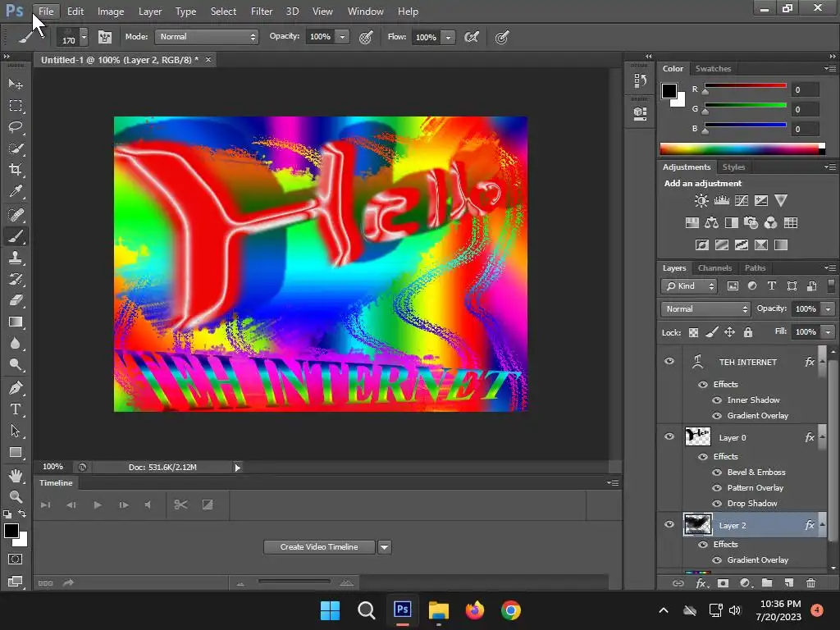840x630 pixels.
Task: Open the brush preset picker arrow
Action: [84, 37]
